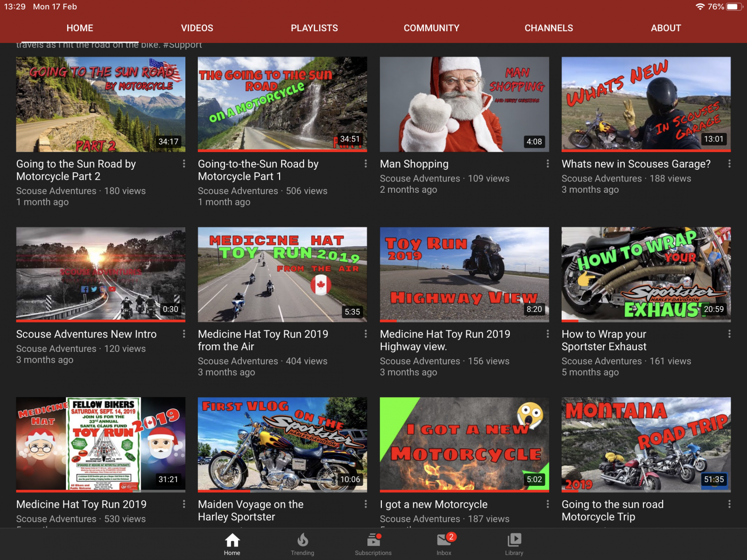
Task: Open options for Whats new in Scouses Garage
Action: [x=729, y=164]
